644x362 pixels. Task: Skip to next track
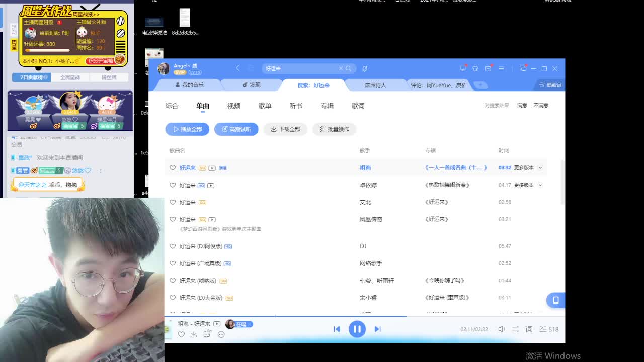[377, 329]
